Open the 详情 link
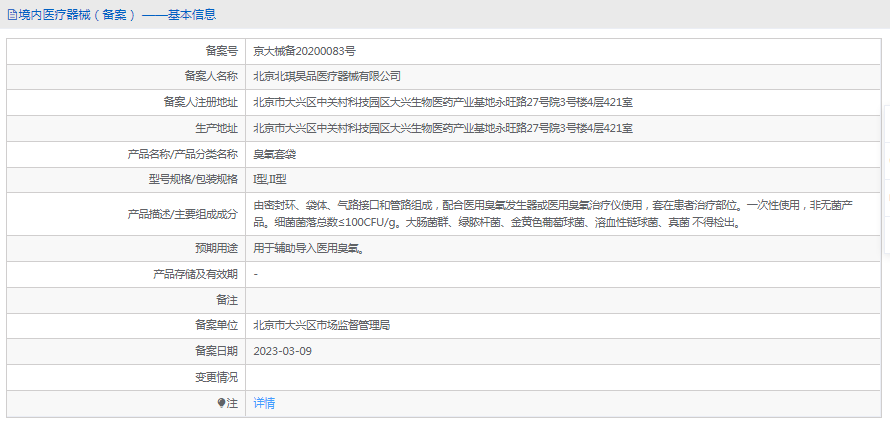 (264, 403)
